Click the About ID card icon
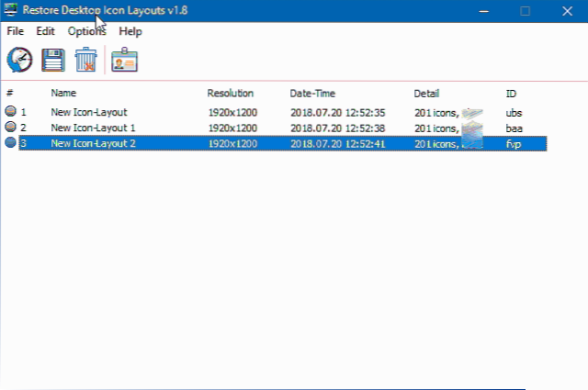 pos(125,61)
